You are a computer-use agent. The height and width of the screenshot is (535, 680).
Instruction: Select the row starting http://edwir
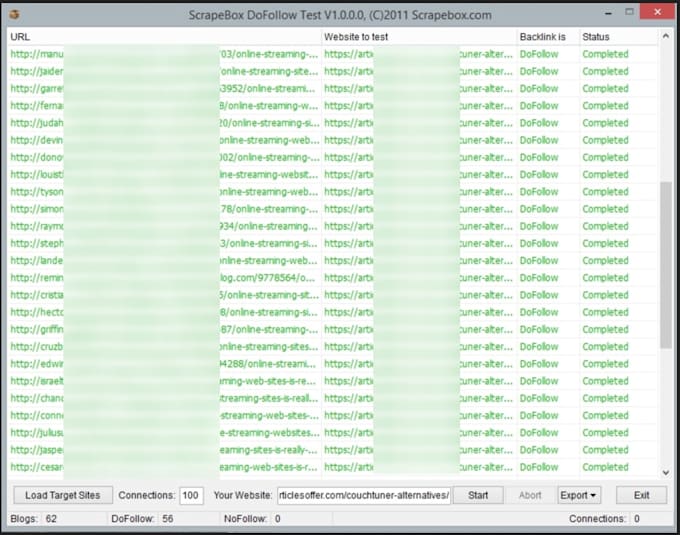(333, 364)
